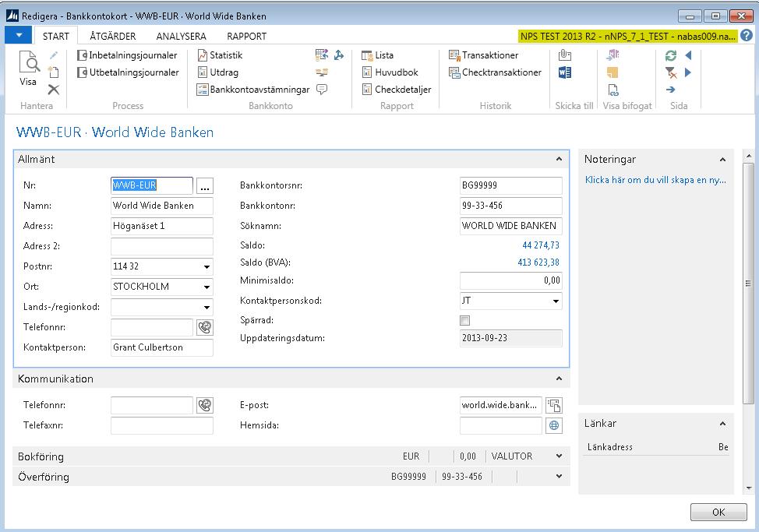Click the document link icon in Visa bifogat
Screen dimensions: 759x532
click(x=612, y=90)
